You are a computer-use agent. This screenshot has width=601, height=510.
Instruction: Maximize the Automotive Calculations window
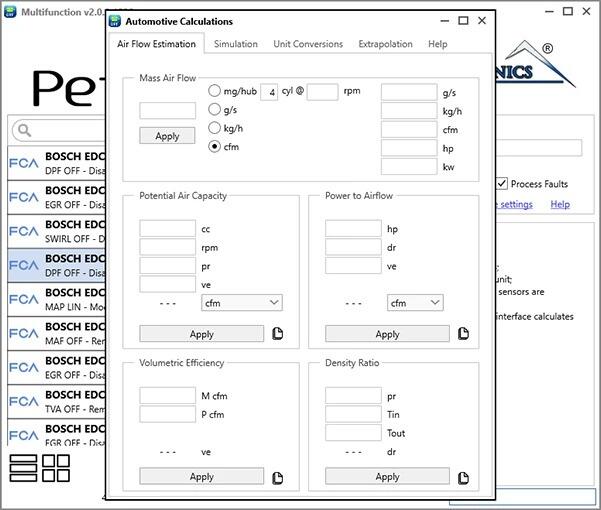(x=463, y=21)
